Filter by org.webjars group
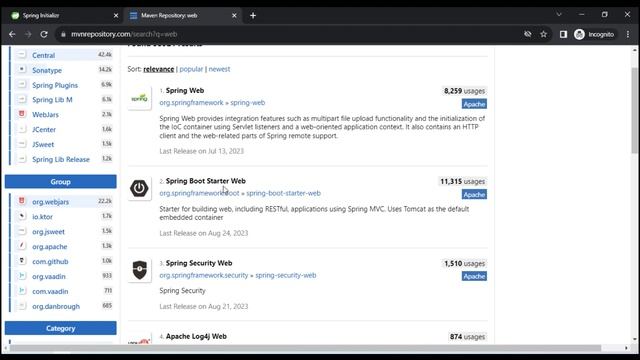The width and height of the screenshot is (640, 360). pos(50,202)
